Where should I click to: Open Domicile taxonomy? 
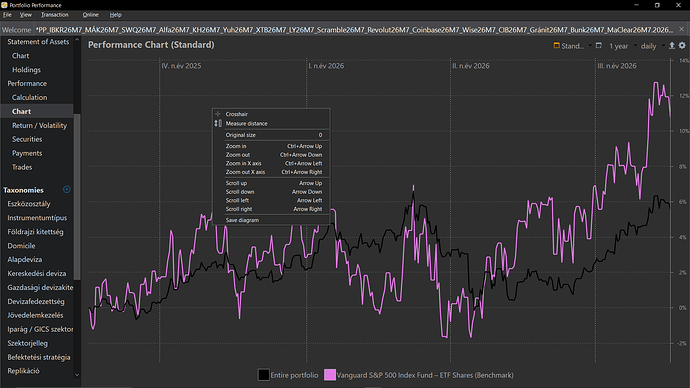click(x=21, y=246)
